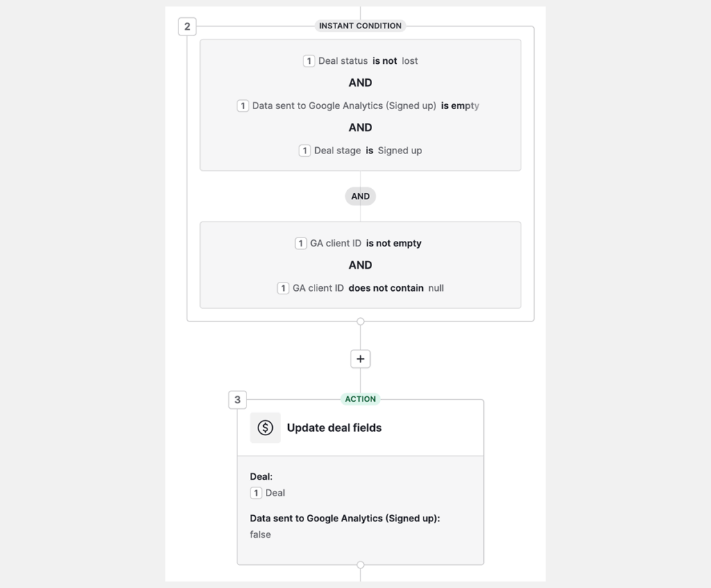Click the 'false' field value
Viewport: 711px width, 588px height.
click(x=260, y=535)
